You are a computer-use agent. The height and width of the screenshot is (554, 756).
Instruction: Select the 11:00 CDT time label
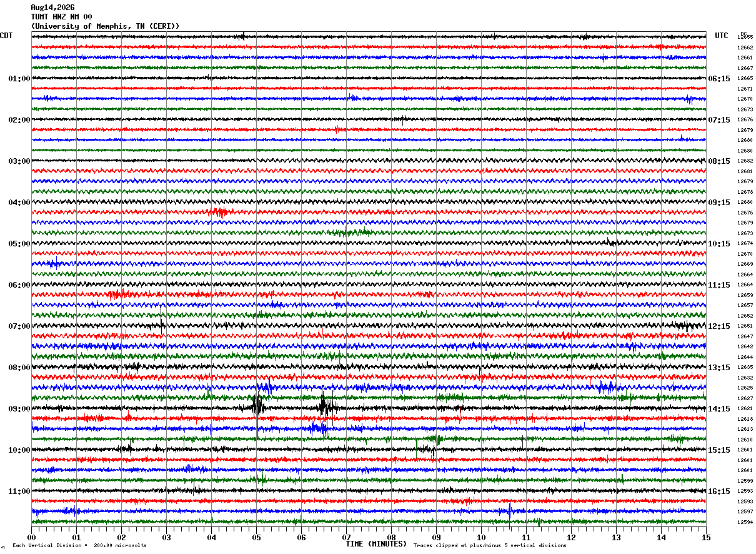pyautogui.click(x=19, y=491)
